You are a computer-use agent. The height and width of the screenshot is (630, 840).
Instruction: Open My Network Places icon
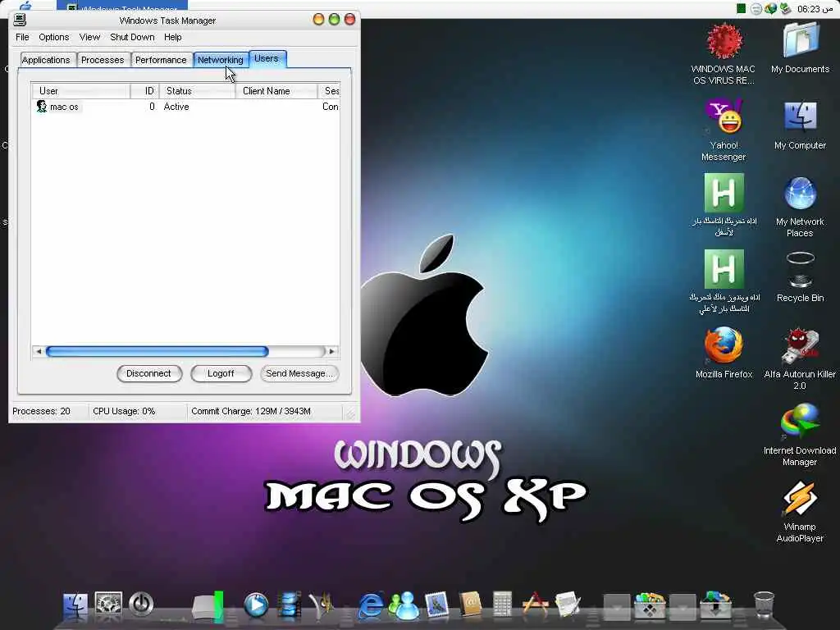801,194
